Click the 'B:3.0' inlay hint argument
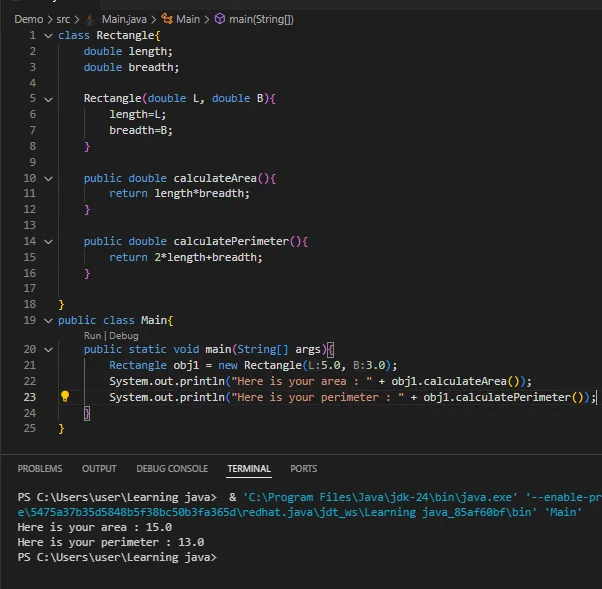This screenshot has width=602, height=589. pyautogui.click(x=369, y=365)
